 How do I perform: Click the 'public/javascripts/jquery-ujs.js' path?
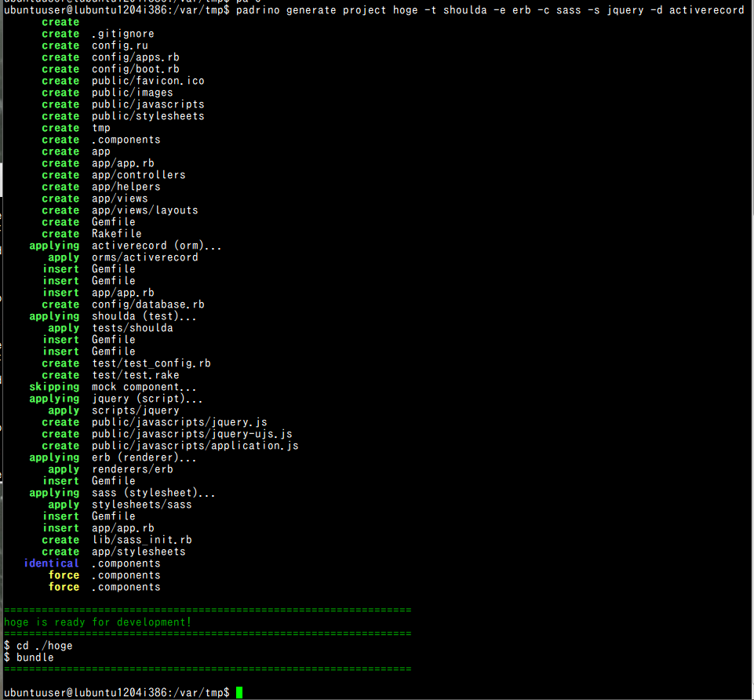click(192, 434)
